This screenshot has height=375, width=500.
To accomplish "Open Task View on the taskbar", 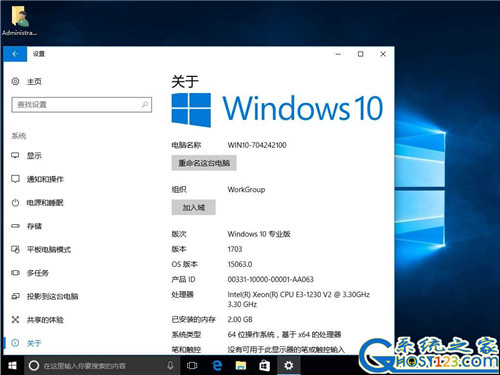I will tap(192, 366).
